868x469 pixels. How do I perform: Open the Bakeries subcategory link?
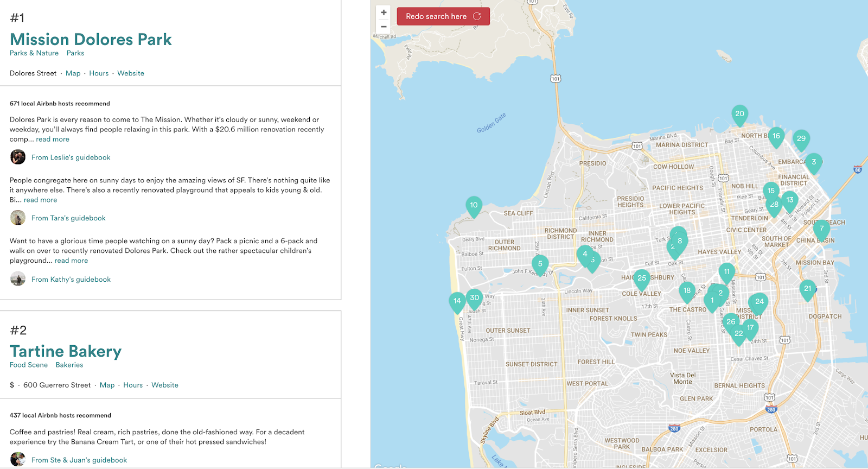click(69, 365)
